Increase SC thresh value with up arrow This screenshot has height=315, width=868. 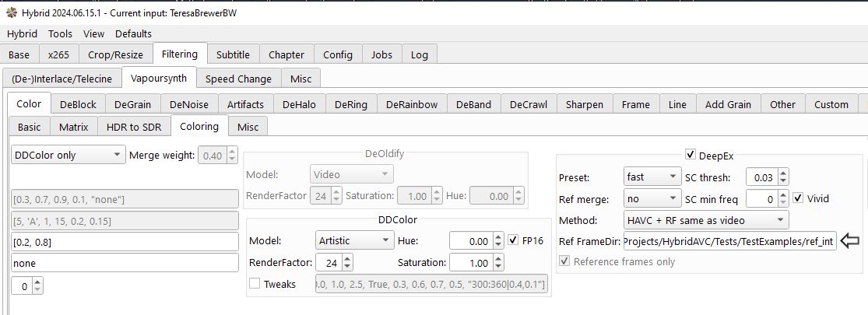pos(783,173)
